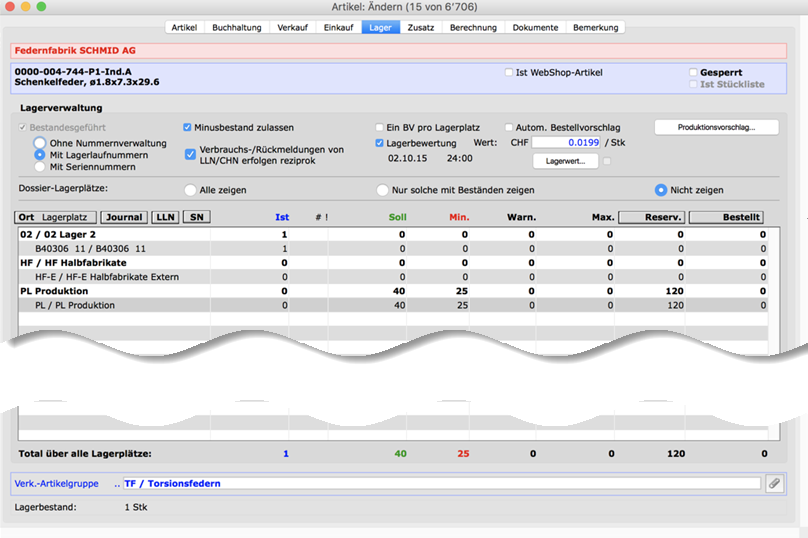
Task: Choose Nur solche mit Beständen zeigen
Action: [381, 190]
